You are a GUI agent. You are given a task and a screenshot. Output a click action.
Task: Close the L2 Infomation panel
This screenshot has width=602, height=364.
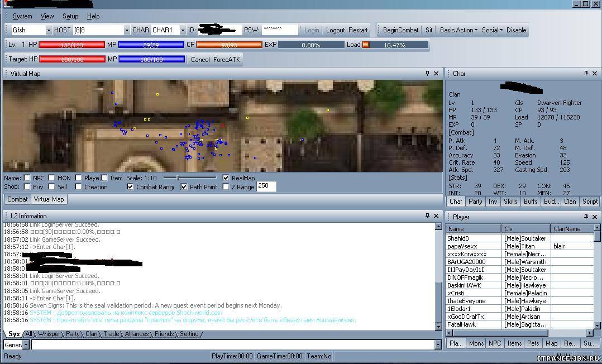click(436, 216)
